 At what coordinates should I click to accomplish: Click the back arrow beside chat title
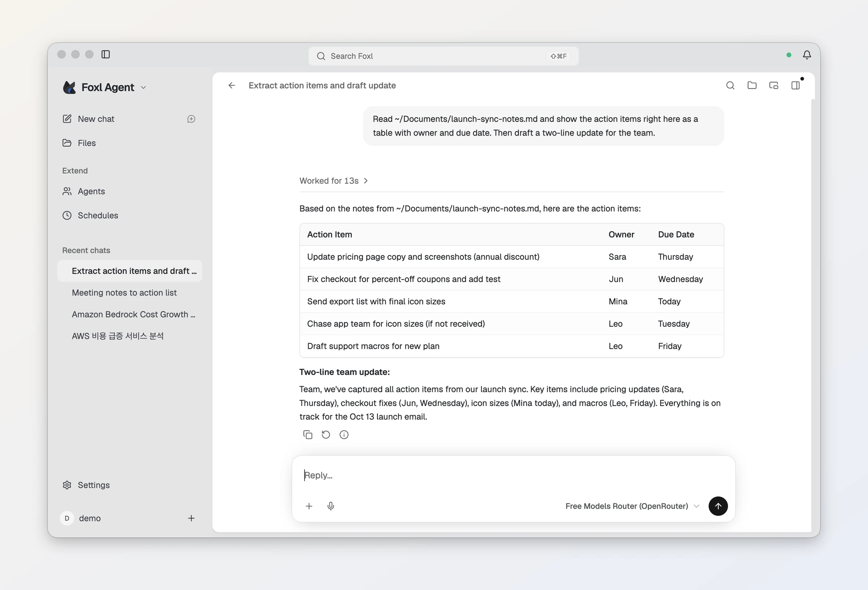(x=231, y=86)
